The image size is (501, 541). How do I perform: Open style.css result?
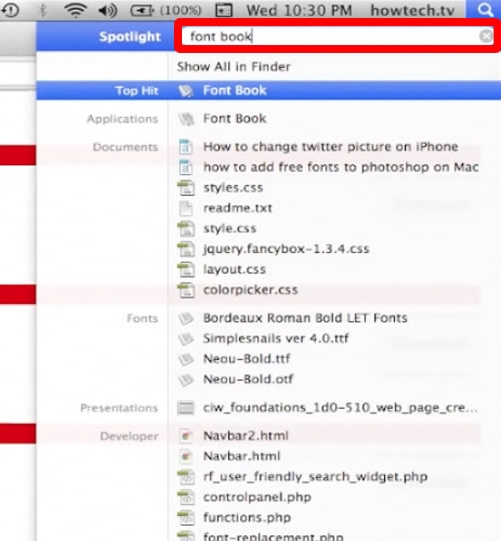point(229,228)
